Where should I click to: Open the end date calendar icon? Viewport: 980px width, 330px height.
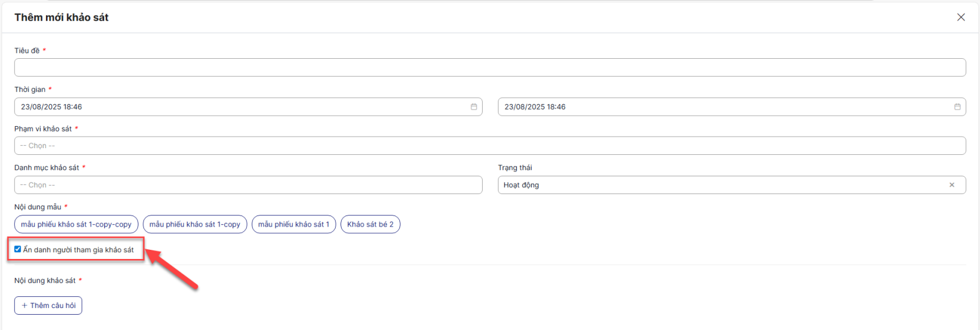(x=957, y=107)
